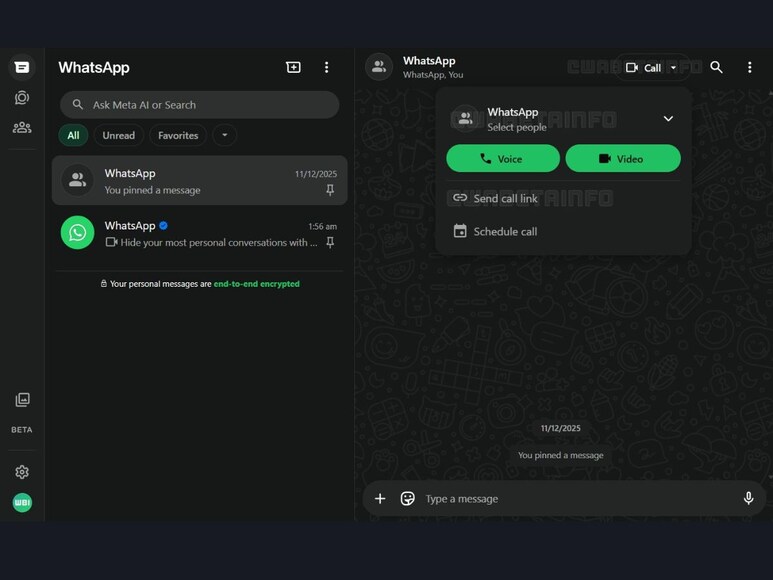Expand the Select people chevron
Image resolution: width=773 pixels, height=580 pixels.
pyautogui.click(x=668, y=119)
